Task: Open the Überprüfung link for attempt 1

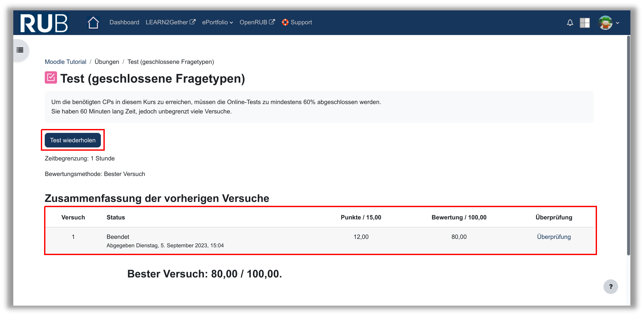Action: [554, 237]
